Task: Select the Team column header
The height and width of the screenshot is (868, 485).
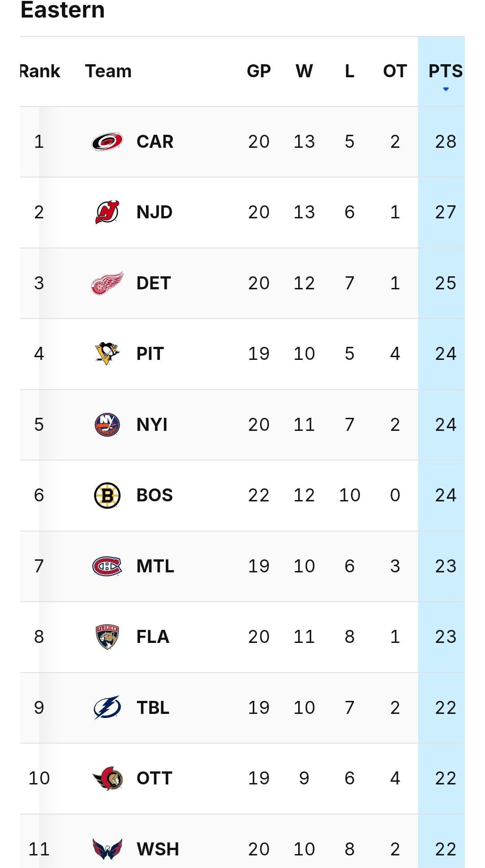Action: 108,71
